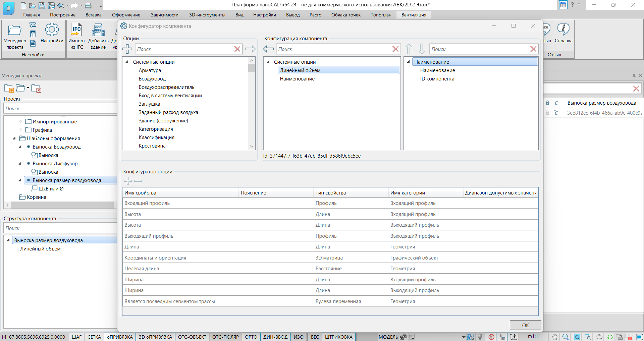
Task: Click the Add building (Добавить здание) icon
Action: (x=98, y=30)
